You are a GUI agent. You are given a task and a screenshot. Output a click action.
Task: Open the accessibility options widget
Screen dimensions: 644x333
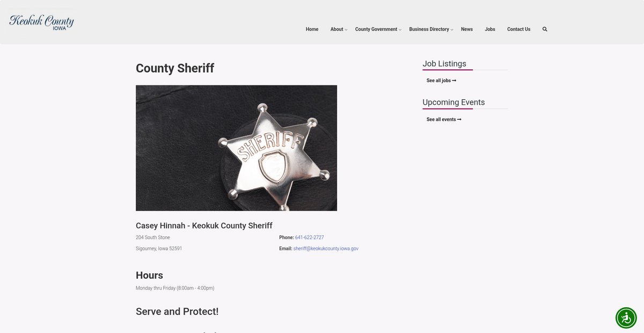pos(626,317)
